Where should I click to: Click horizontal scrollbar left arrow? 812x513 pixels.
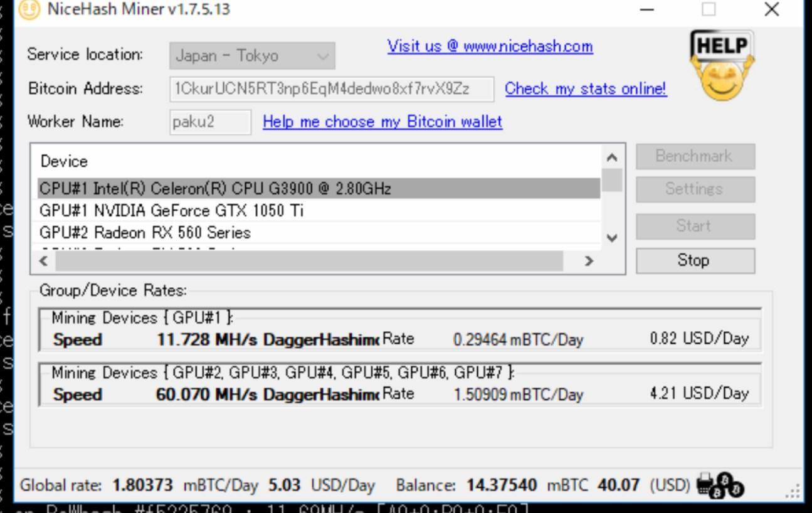click(43, 261)
